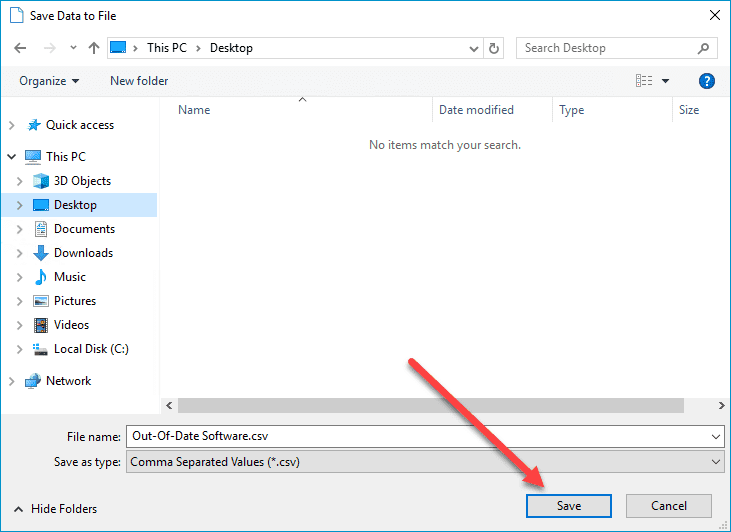The image size is (731, 532).
Task: Go up one folder level arrow
Action: 94,48
